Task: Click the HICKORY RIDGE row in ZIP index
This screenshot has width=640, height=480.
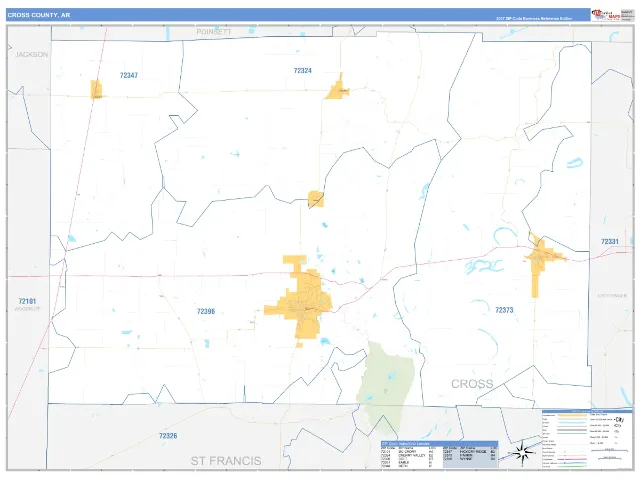Action: coord(470,452)
